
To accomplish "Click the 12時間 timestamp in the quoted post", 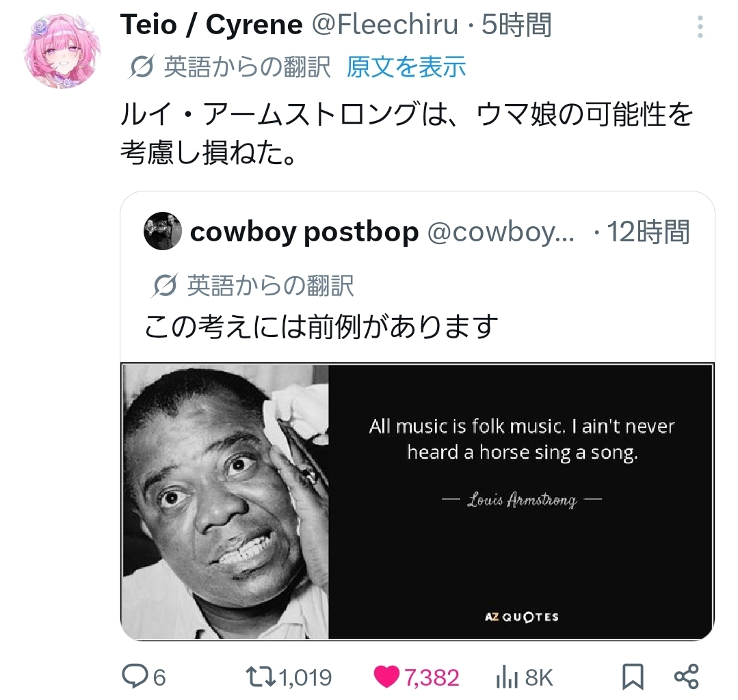I will (x=648, y=232).
